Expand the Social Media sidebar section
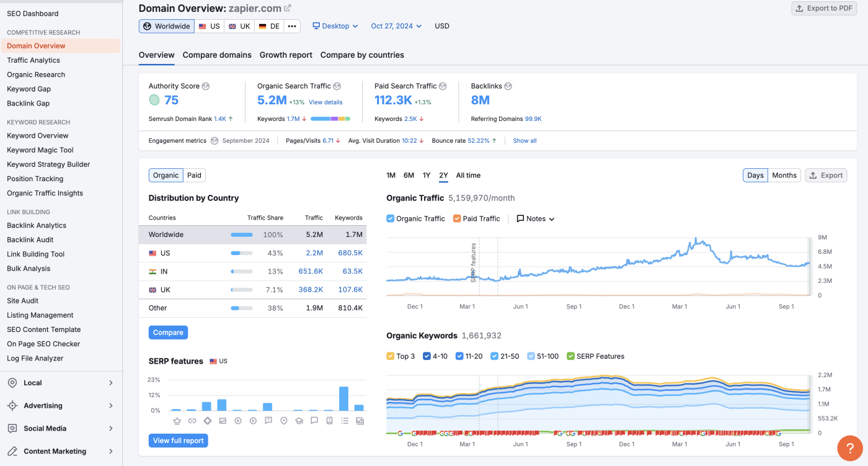Image resolution: width=868 pixels, height=466 pixels. (x=111, y=429)
